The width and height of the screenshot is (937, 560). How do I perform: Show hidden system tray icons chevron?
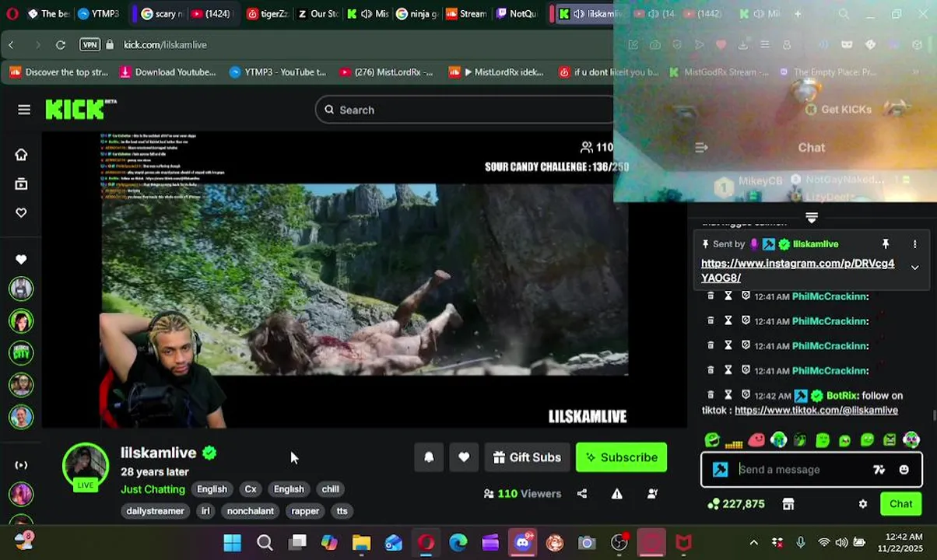click(x=753, y=543)
